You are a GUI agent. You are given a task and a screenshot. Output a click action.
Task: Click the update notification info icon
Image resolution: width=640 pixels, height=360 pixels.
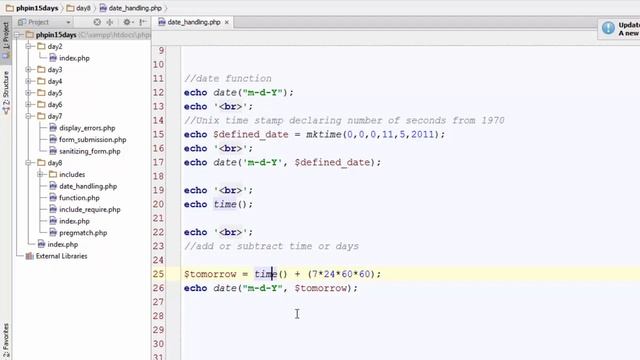coord(608,28)
